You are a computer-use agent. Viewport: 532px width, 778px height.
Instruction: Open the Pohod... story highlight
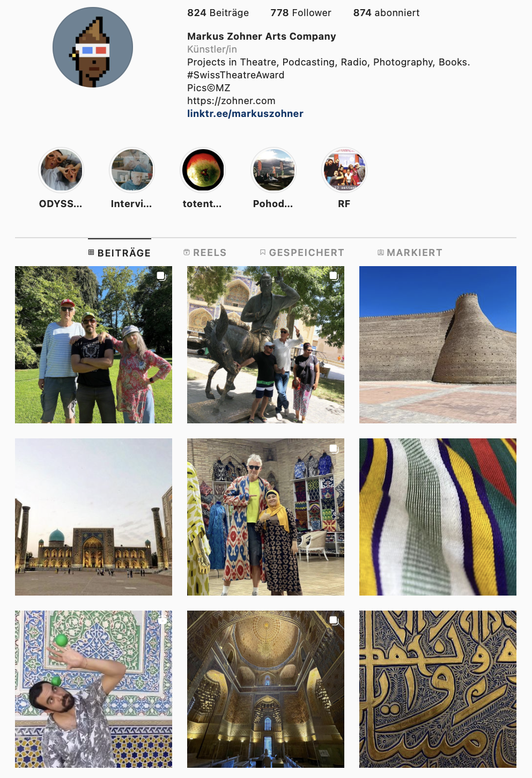(x=274, y=170)
